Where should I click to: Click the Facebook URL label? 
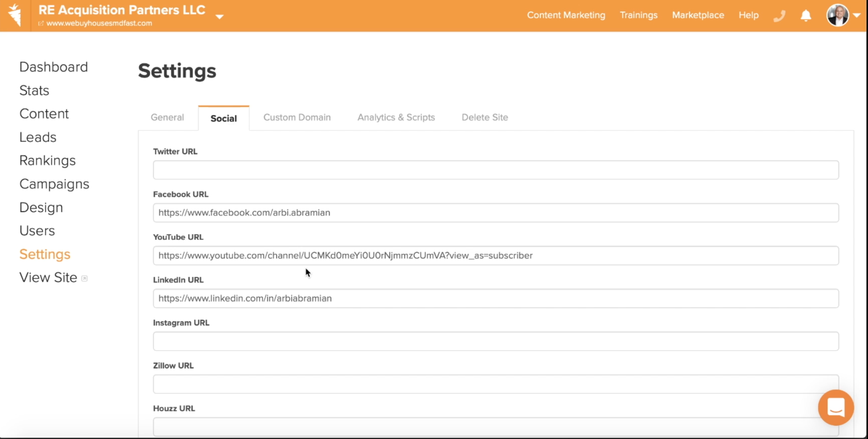(181, 194)
